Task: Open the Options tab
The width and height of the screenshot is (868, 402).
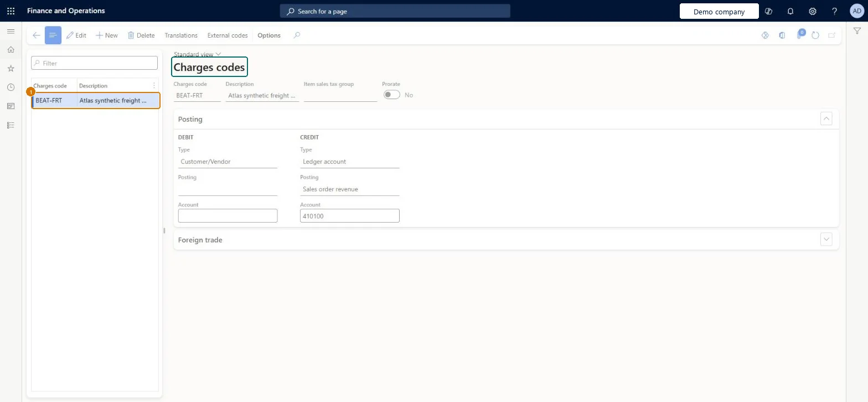Action: pyautogui.click(x=269, y=35)
